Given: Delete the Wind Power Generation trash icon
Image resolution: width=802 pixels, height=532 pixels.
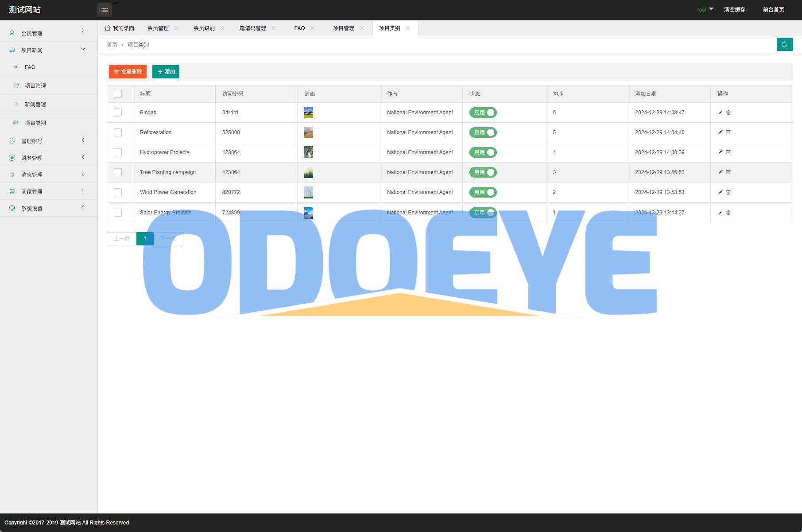Looking at the screenshot, I should [728, 192].
